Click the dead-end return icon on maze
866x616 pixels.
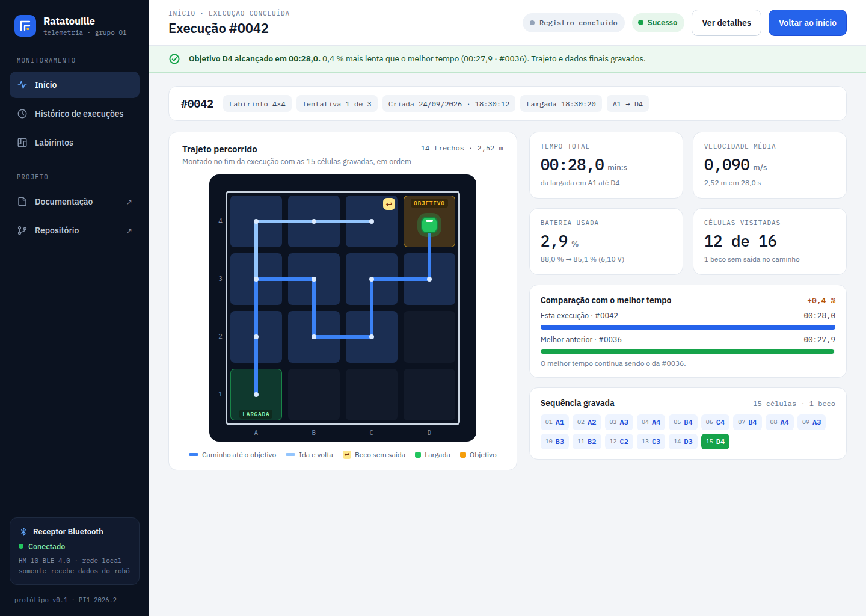(389, 204)
